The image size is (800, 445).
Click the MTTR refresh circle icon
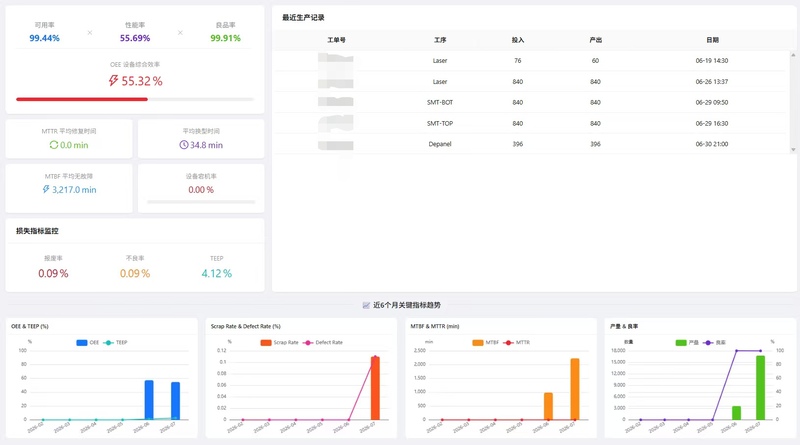coord(54,145)
